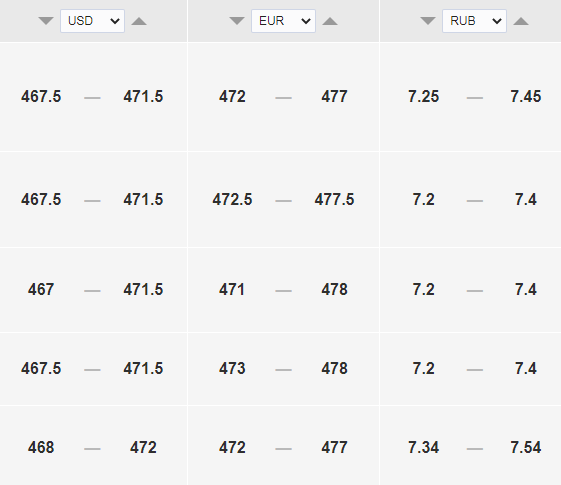The image size is (561, 485).
Task: Click the 7.34 RUB buy rate
Action: click(424, 447)
